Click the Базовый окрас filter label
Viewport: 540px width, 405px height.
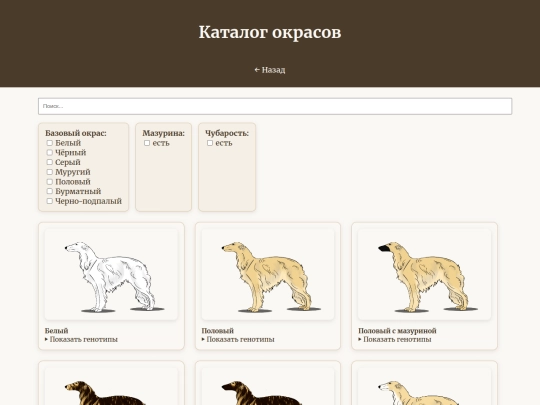coord(76,133)
